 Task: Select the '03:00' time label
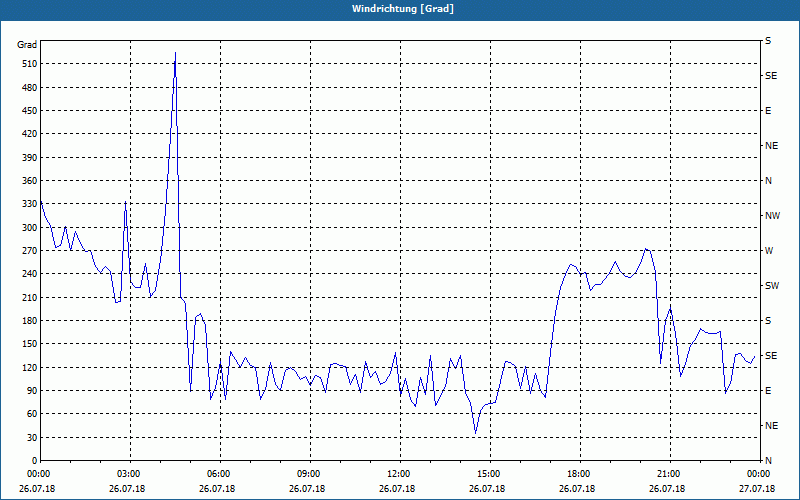tap(129, 473)
